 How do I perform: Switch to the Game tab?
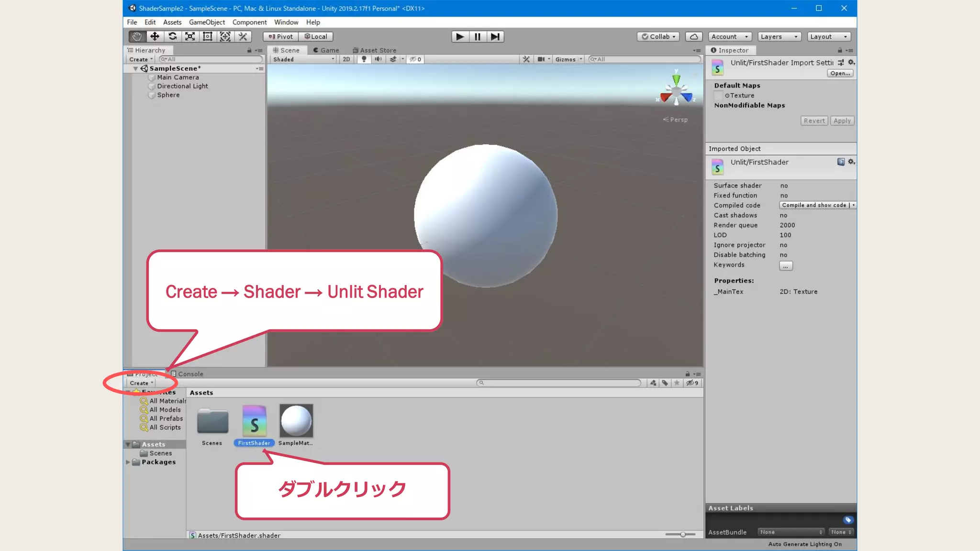[326, 50]
